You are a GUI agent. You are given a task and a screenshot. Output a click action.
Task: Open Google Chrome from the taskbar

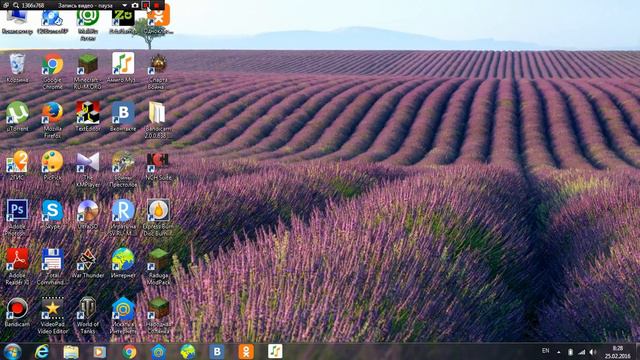click(x=129, y=351)
